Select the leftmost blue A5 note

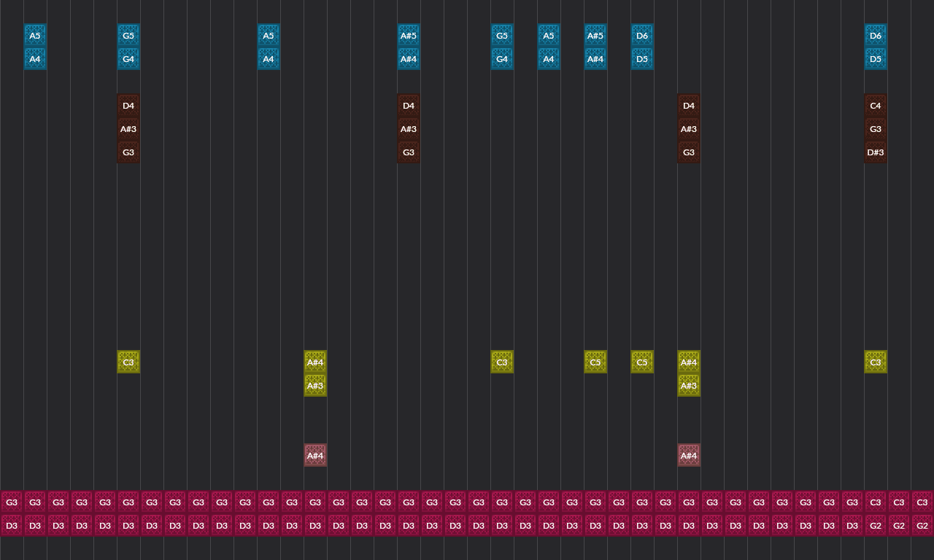pos(35,36)
